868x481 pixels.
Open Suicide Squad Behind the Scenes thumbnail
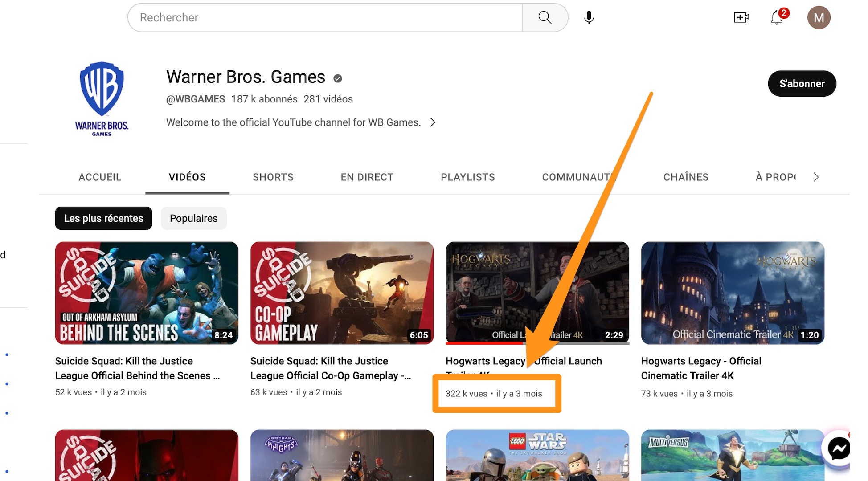point(147,293)
